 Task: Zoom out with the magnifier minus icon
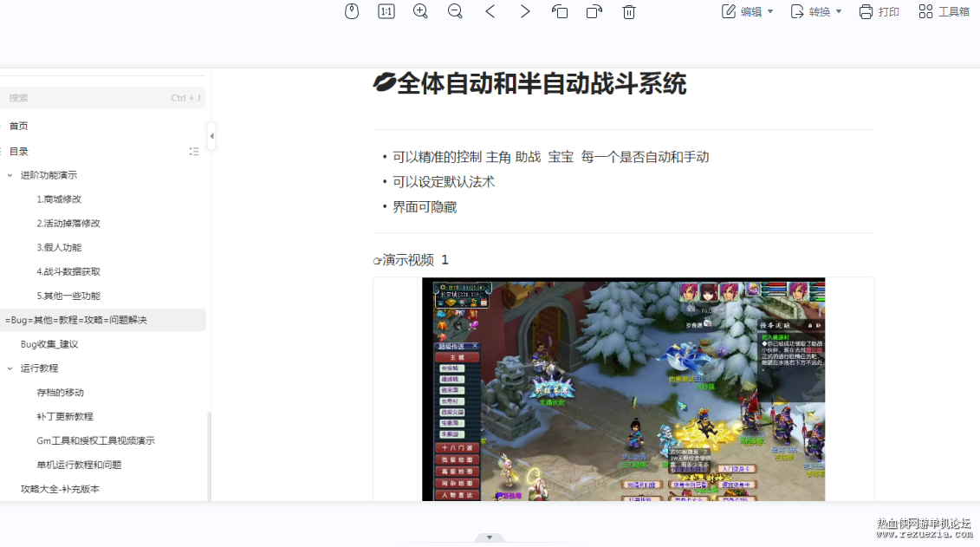click(455, 11)
